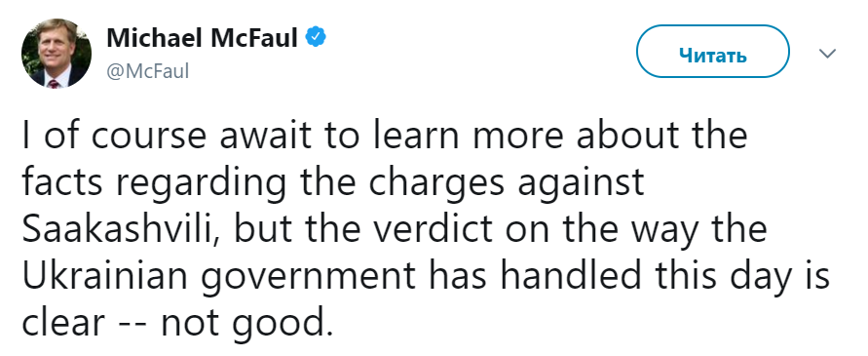Image resolution: width=868 pixels, height=356 pixels.
Task: Click the word learn in tweet
Action: (417, 135)
